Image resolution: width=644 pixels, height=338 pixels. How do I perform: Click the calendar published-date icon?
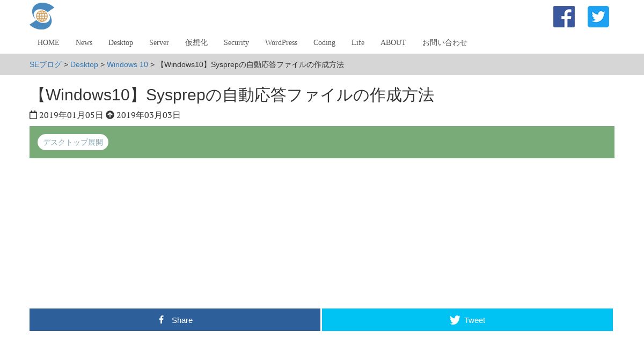[x=33, y=115]
